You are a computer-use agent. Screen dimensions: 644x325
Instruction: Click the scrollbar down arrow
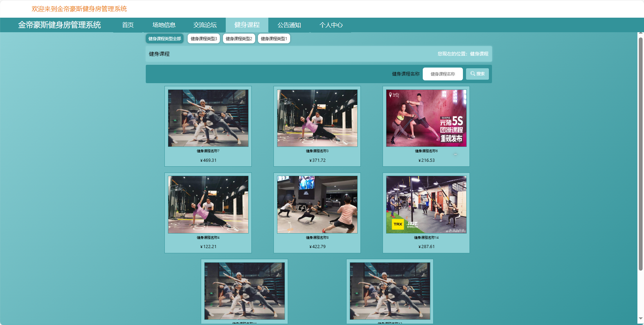(641, 318)
